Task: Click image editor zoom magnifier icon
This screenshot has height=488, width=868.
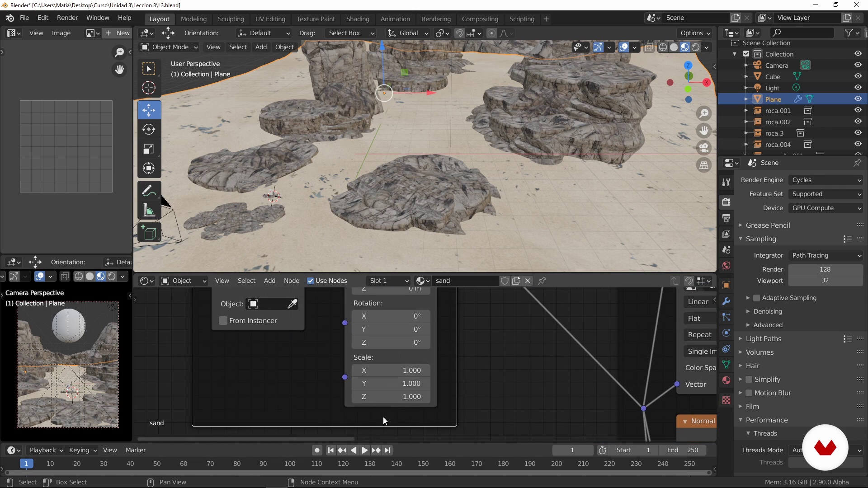Action: [119, 52]
